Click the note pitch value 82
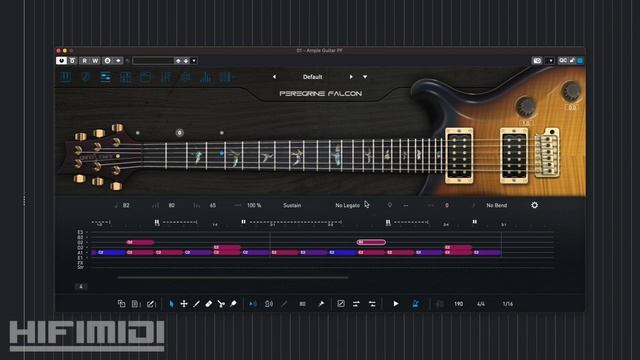 tap(126, 205)
